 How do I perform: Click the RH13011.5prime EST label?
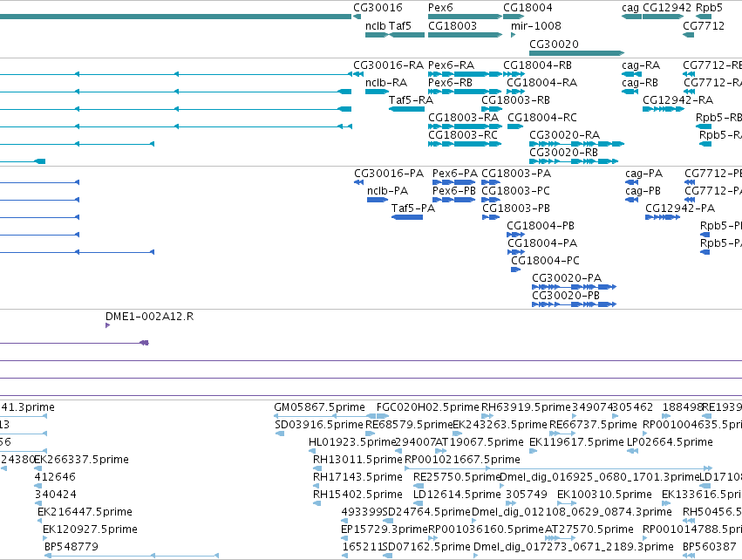click(x=357, y=460)
